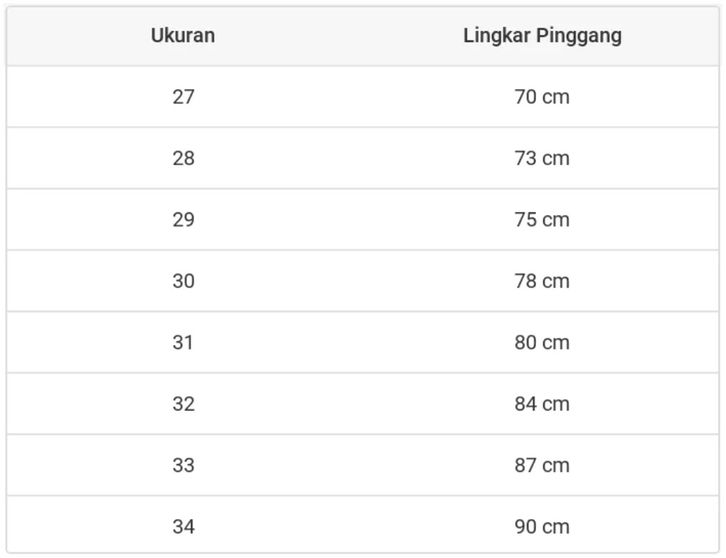
Task: Click the Lingkar Pinggang column header
Action: click(542, 36)
